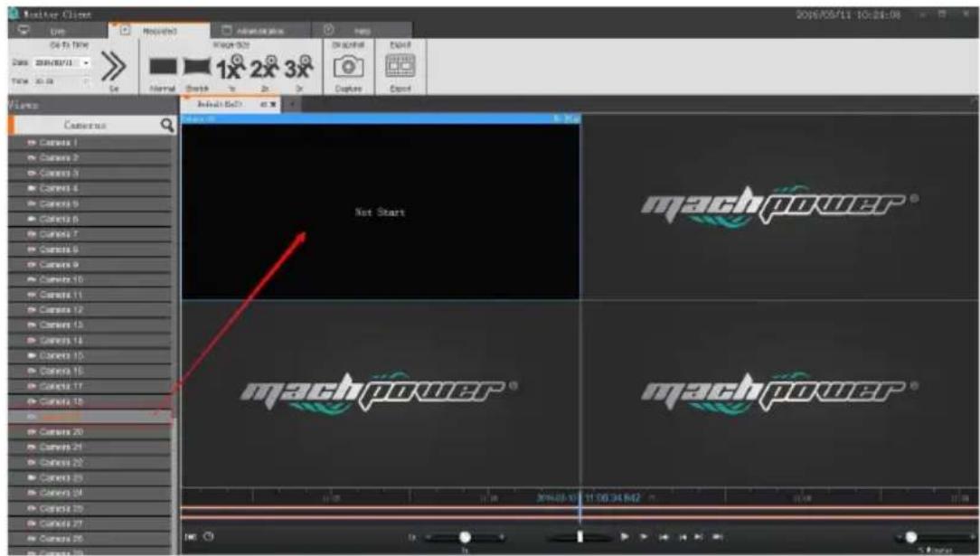Select Camera 1 in the list
This screenshot has height=556, width=980.
(x=90, y=143)
